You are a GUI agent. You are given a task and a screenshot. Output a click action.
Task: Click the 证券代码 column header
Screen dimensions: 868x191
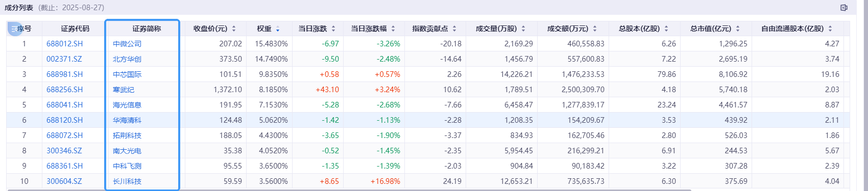(75, 29)
